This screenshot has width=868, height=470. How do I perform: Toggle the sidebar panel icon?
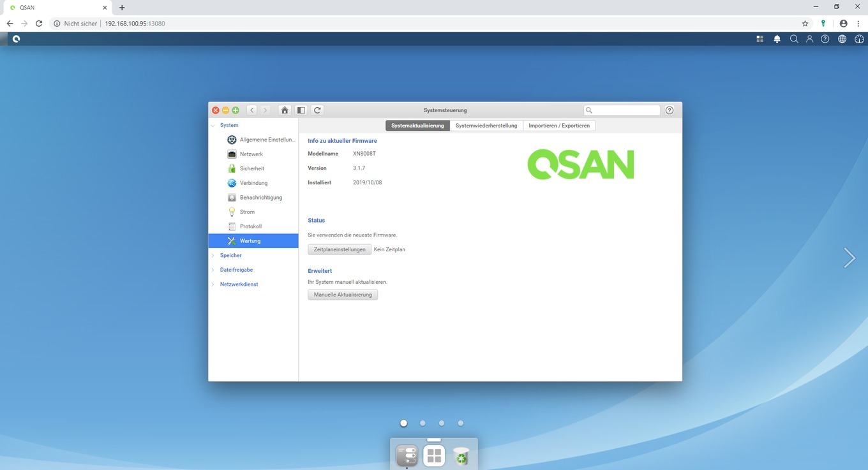[301, 110]
